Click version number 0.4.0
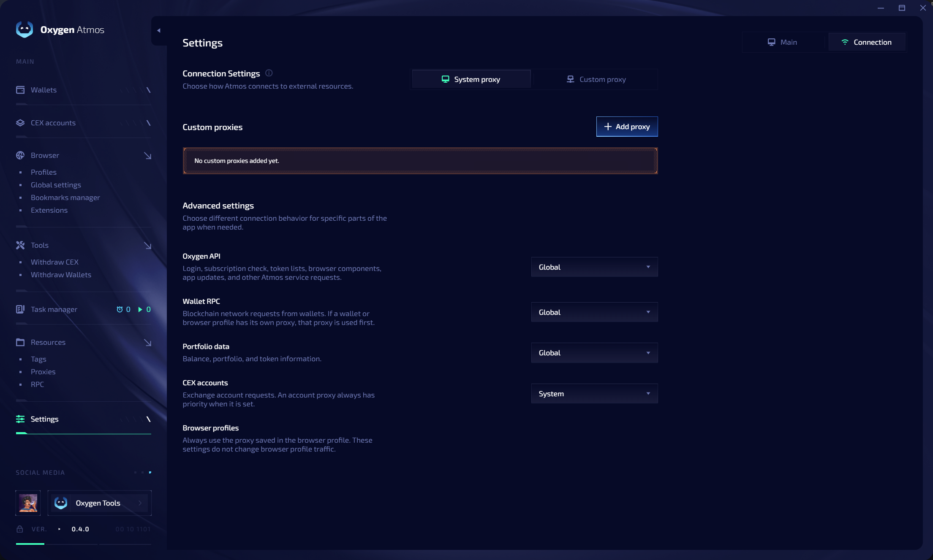Image resolution: width=933 pixels, height=560 pixels. [80, 529]
